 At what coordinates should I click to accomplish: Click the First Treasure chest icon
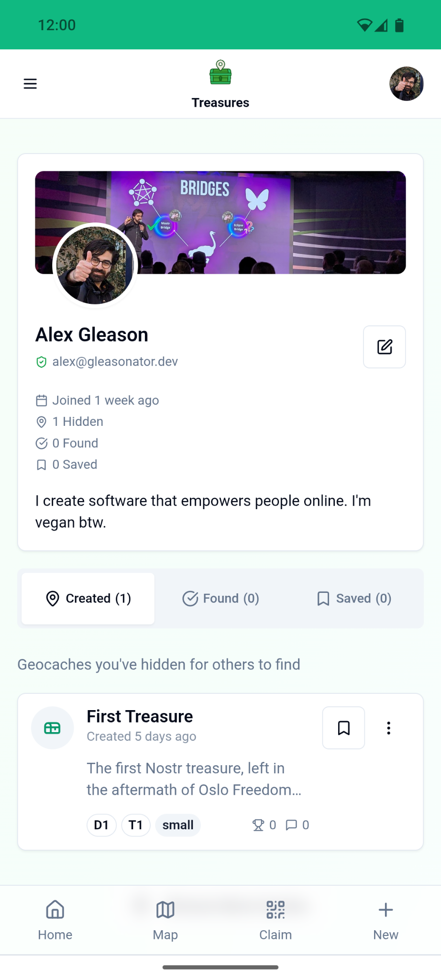click(x=52, y=728)
